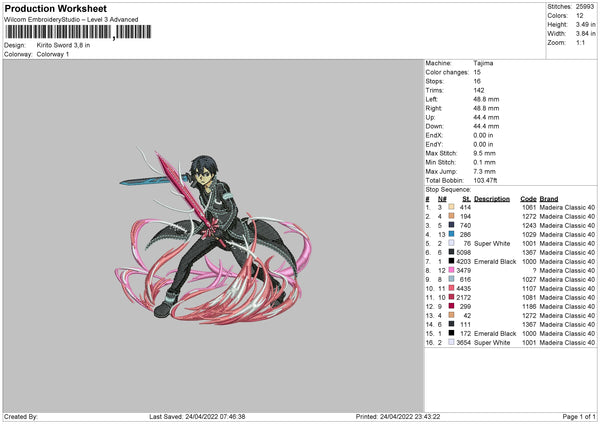Viewport: 600px width, 424px height.
Task: Select the 'Down:' extent label
Action: tap(434, 126)
